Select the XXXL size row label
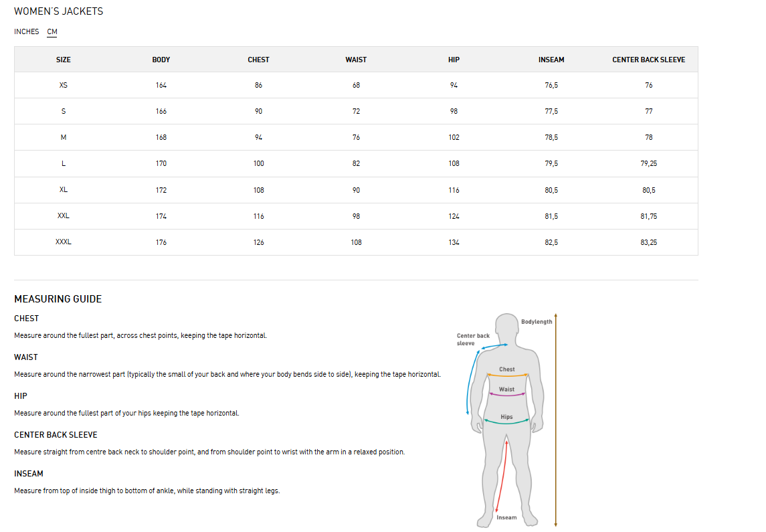This screenshot has height=532, width=766. click(x=64, y=242)
